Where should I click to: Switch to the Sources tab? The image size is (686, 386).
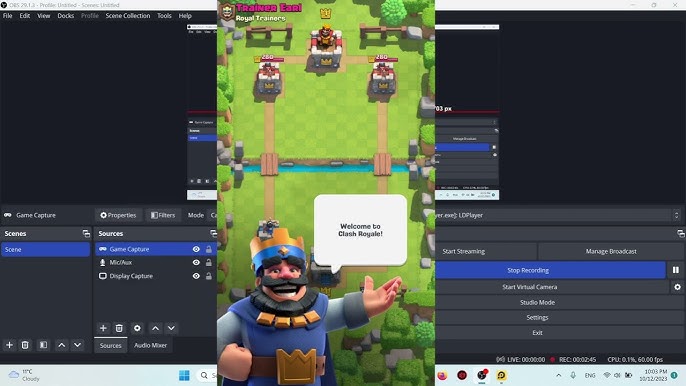point(110,345)
